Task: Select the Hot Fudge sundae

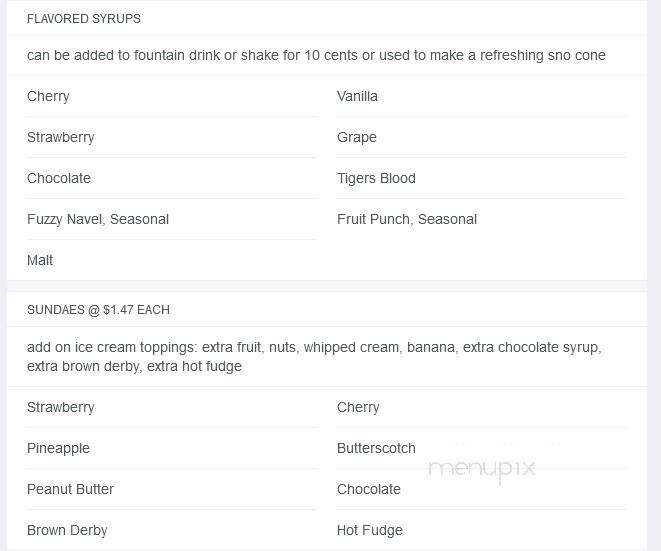Action: [x=370, y=531]
